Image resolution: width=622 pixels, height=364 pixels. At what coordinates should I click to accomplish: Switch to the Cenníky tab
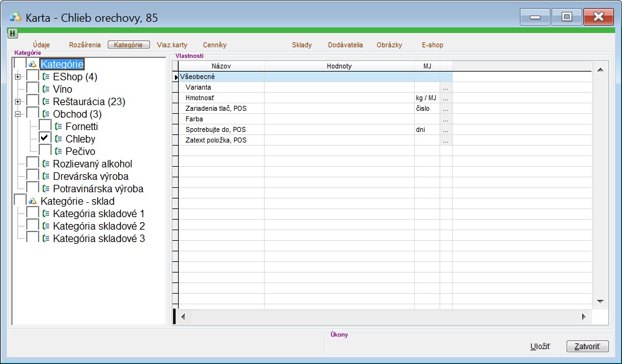click(214, 45)
